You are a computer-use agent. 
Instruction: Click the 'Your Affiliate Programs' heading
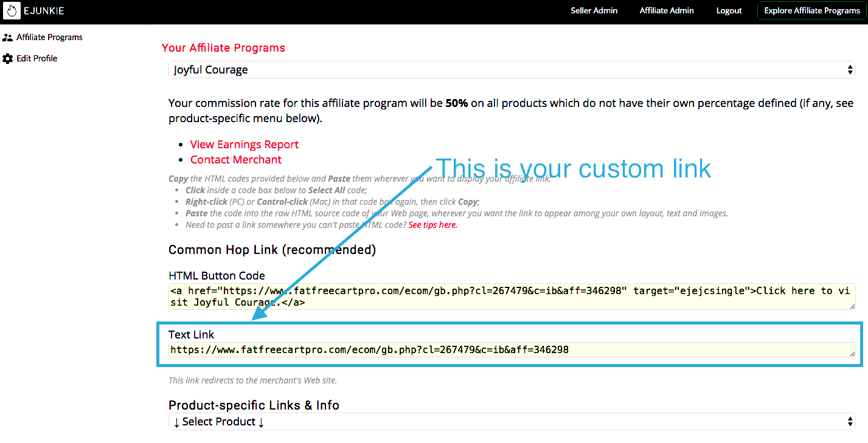pos(223,48)
